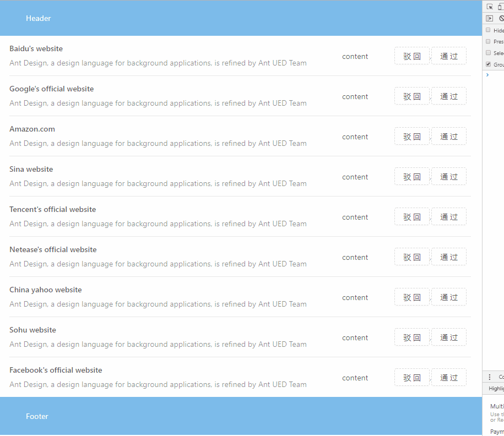Click 驳回 for the Sohu website entry

coord(412,337)
